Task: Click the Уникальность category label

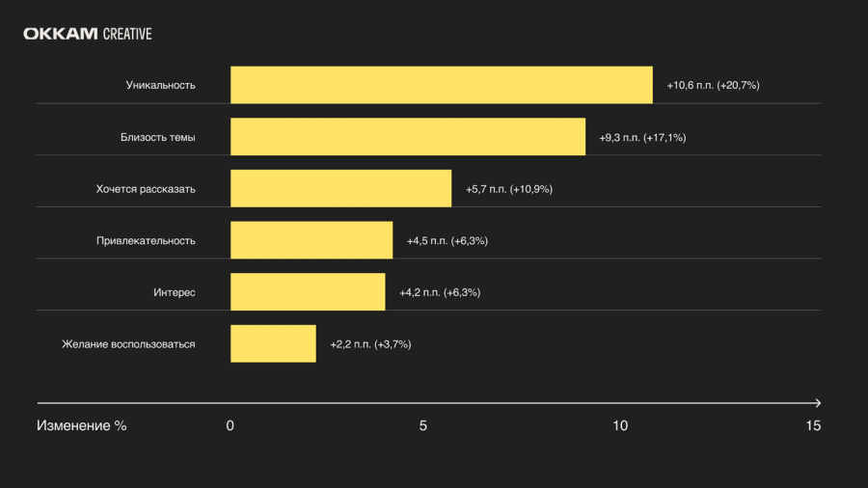Action: tap(160, 85)
